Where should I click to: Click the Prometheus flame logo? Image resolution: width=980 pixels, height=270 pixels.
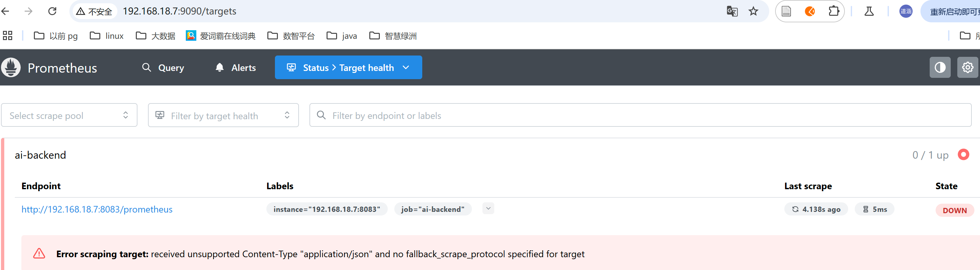coord(11,68)
